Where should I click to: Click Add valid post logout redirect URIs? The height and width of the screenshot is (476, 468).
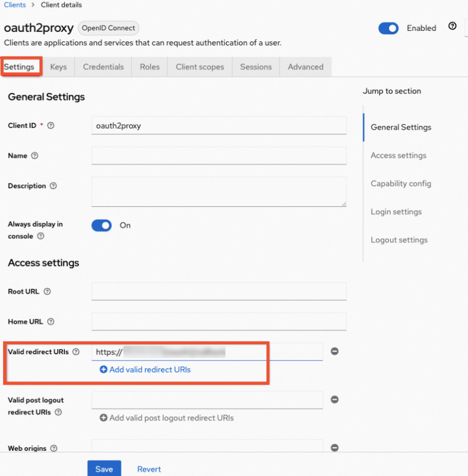coord(167,418)
